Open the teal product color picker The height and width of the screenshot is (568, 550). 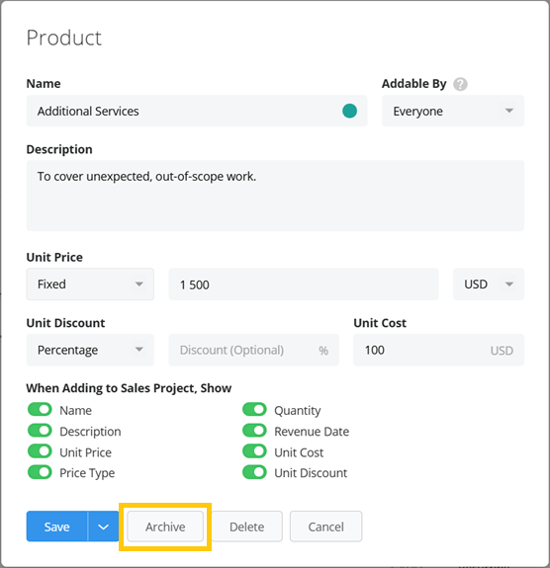pos(350,111)
